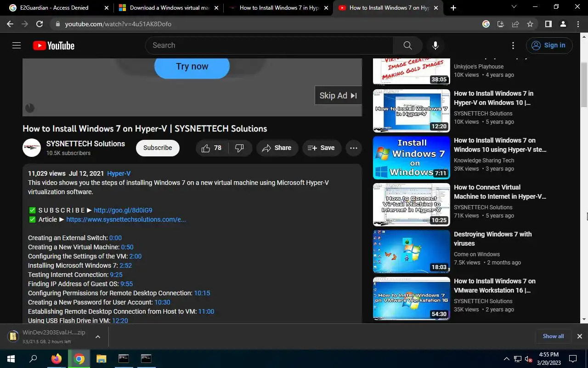This screenshot has width=588, height=368.
Task: Launch Firefox from the taskbar
Action: 57,359
